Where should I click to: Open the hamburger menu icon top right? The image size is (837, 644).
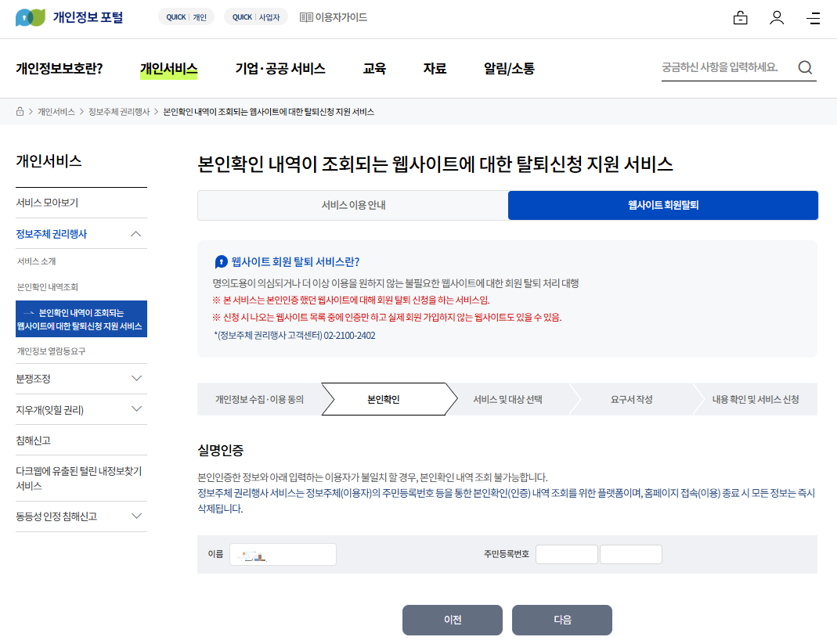(x=814, y=16)
